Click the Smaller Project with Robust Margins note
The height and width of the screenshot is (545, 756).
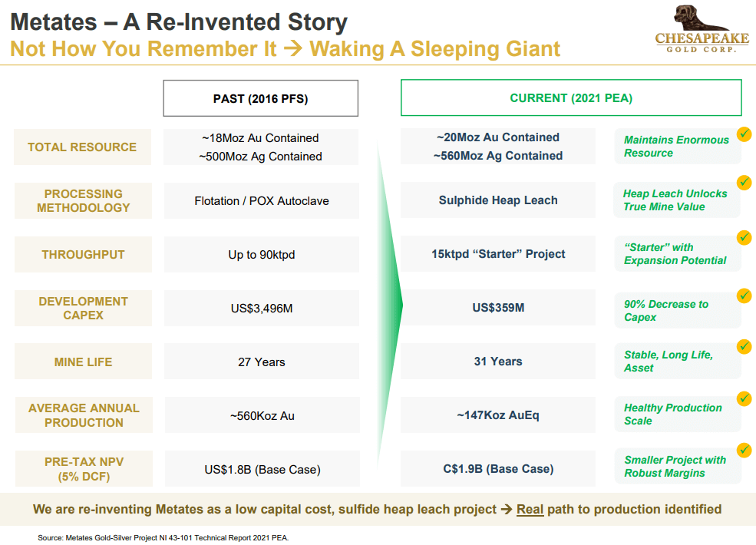[676, 467]
